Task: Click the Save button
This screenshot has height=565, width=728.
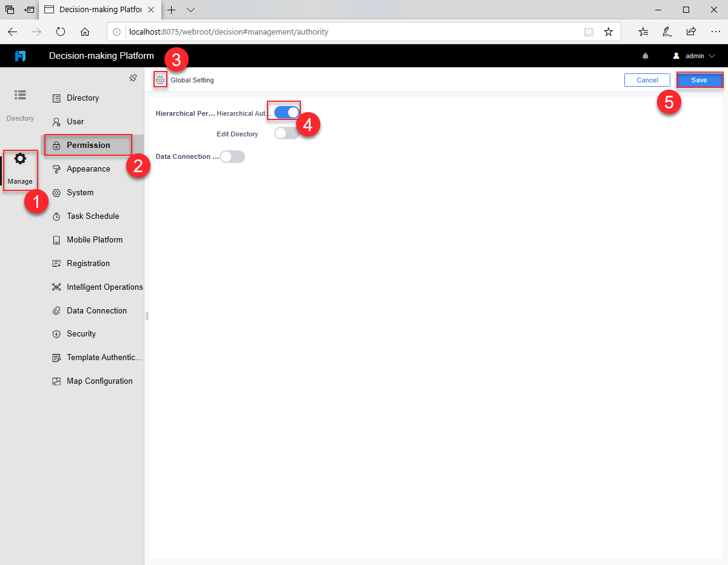Action: click(699, 79)
